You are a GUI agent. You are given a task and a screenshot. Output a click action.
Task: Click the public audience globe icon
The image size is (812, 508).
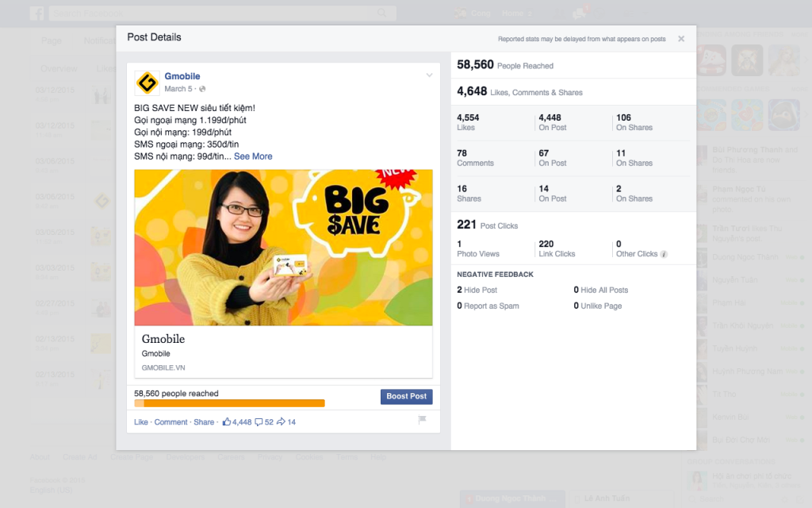click(202, 89)
